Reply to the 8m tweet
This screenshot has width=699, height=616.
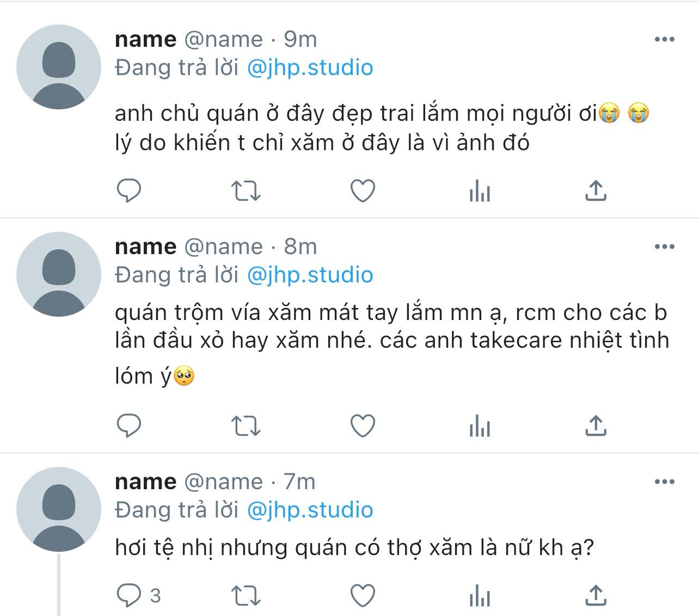pyautogui.click(x=129, y=426)
